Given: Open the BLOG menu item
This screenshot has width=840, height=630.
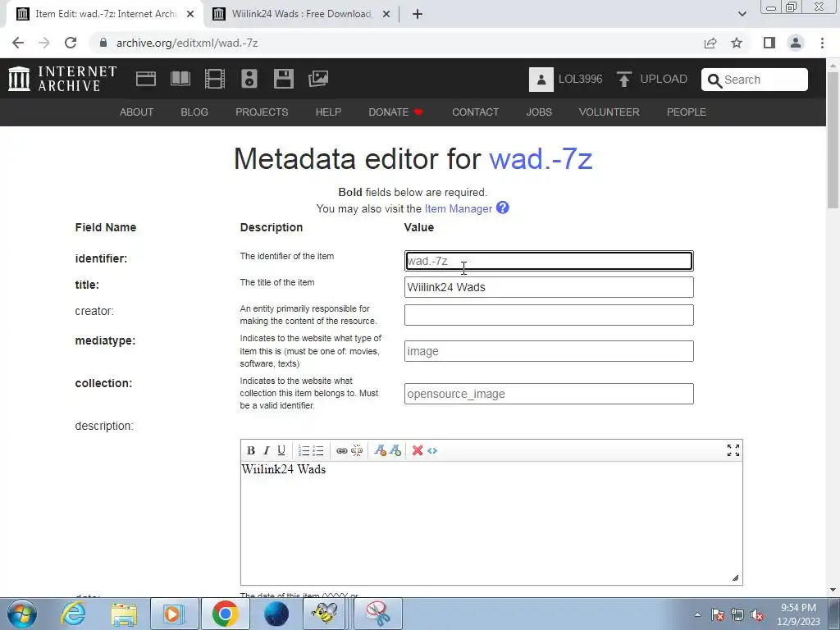Looking at the screenshot, I should coord(194,112).
